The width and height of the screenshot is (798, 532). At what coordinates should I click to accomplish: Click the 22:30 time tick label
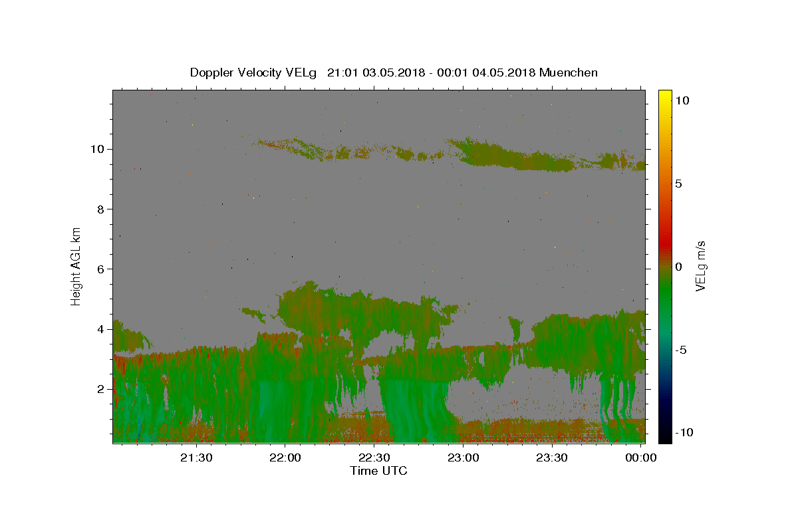(x=374, y=458)
